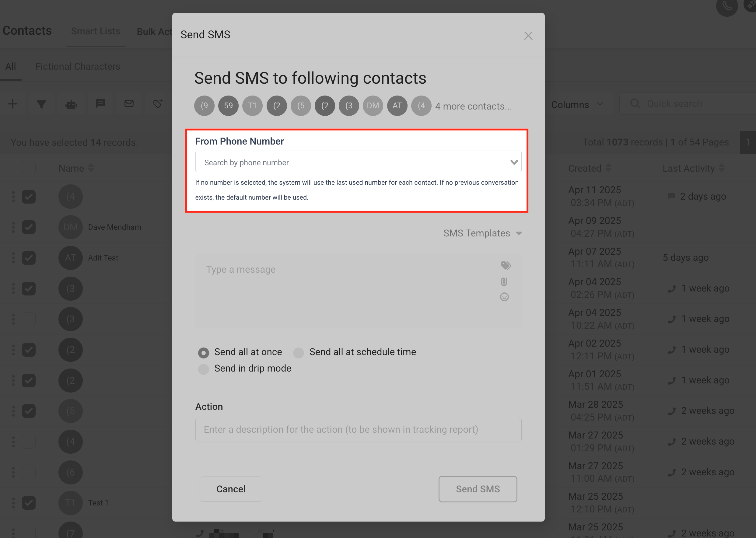The image size is (756, 538).
Task: Click the robot automation icon
Action: (x=71, y=105)
